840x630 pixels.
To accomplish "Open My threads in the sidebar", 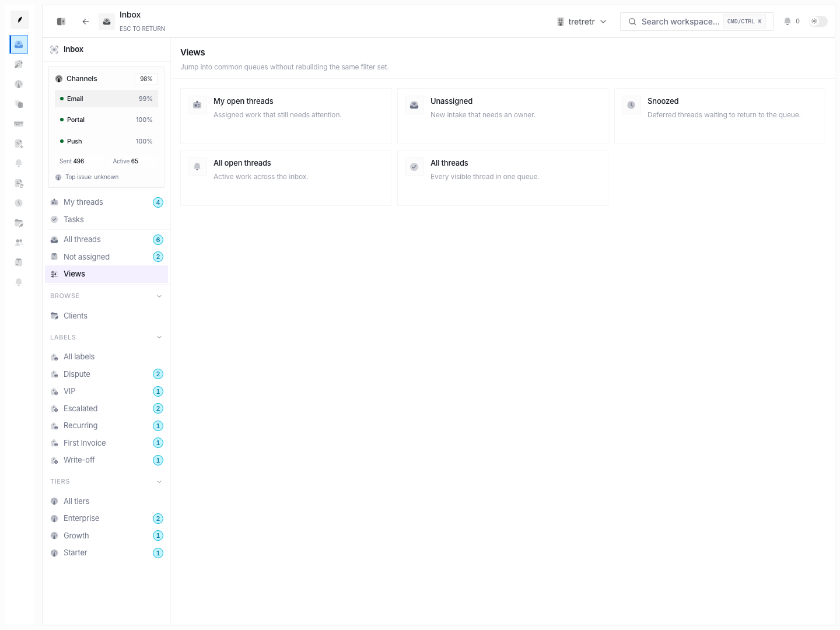I will click(106, 202).
